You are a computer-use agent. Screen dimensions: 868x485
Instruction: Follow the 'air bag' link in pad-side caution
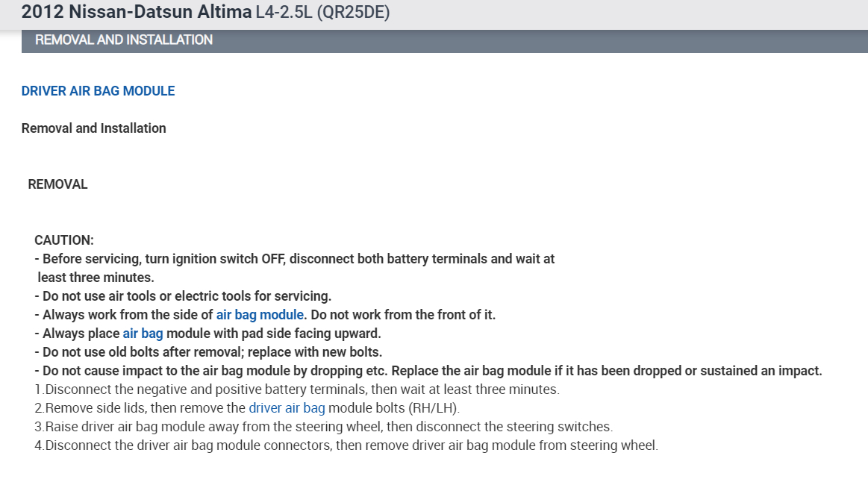tap(143, 334)
